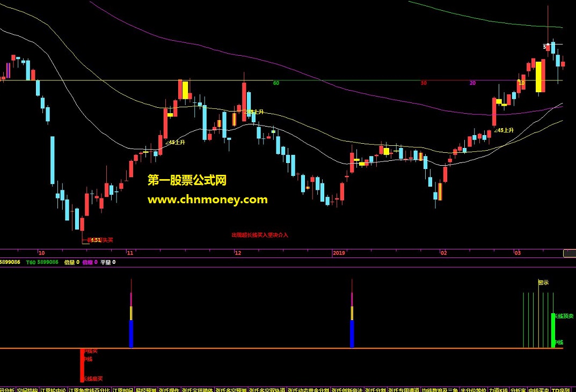Open the 张氏专用通道 tab
Screen dimensions: 576x392
(404, 390)
